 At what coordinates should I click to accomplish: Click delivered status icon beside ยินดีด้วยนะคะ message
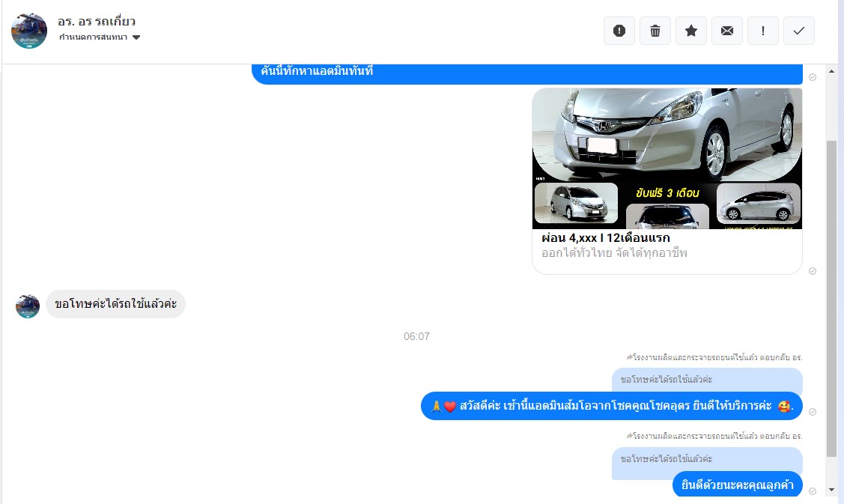[813, 491]
